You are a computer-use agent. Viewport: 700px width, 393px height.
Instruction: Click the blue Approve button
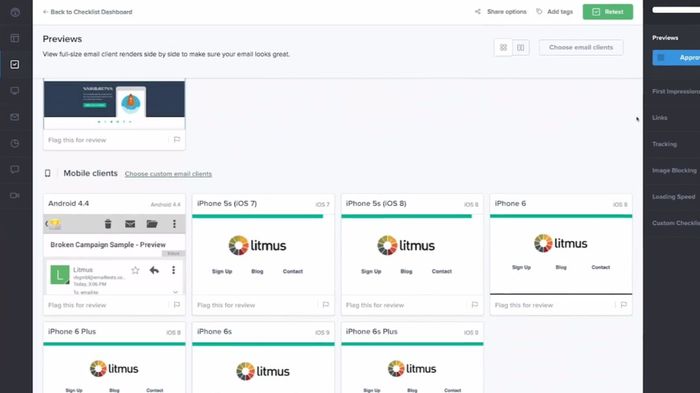tap(676, 58)
